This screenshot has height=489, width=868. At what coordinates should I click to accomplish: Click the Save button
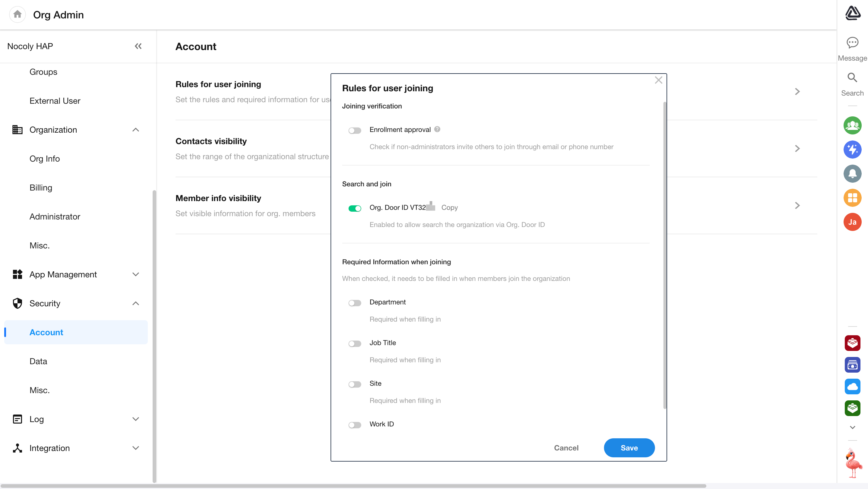629,448
